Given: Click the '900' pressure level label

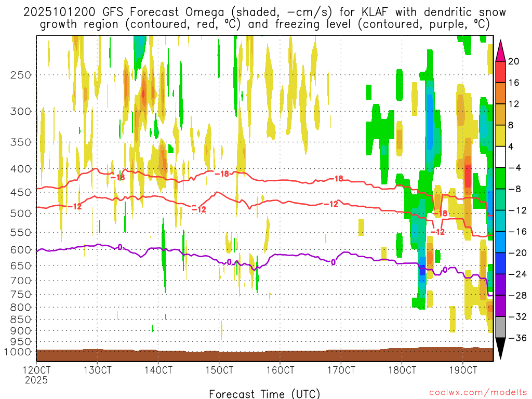Looking at the screenshot, I should pos(21,331).
